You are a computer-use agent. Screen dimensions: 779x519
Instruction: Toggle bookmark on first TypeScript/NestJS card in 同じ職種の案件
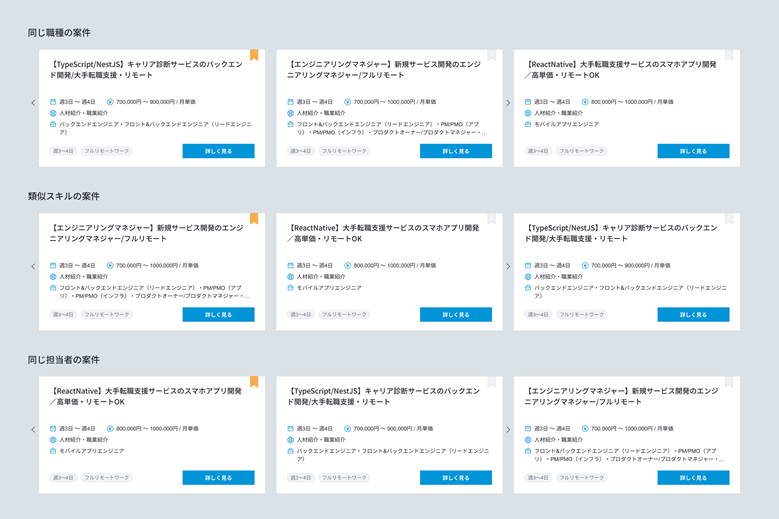254,55
